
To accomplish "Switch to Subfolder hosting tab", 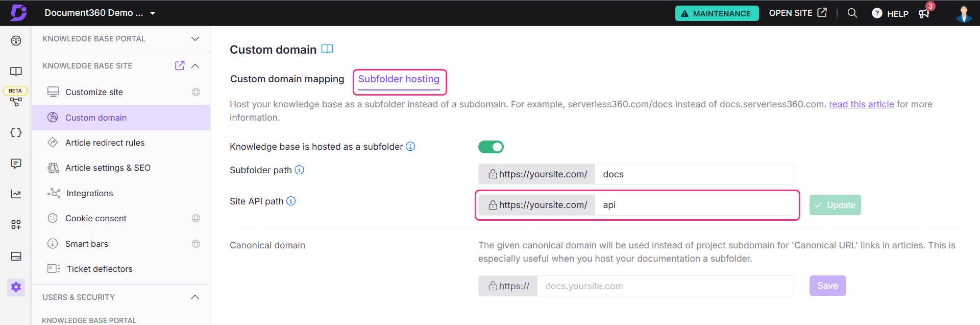I will tap(399, 79).
